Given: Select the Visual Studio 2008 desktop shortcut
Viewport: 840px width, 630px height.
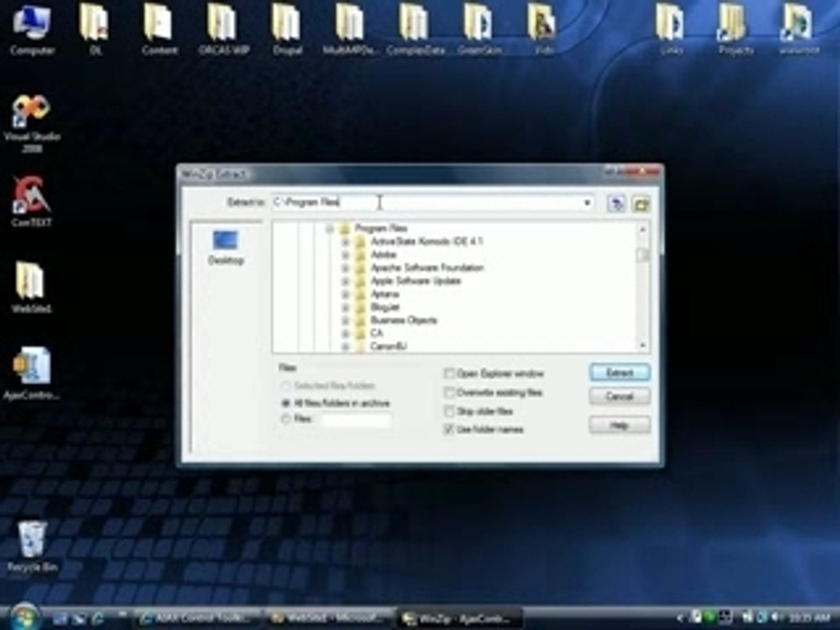Looking at the screenshot, I should (x=31, y=123).
